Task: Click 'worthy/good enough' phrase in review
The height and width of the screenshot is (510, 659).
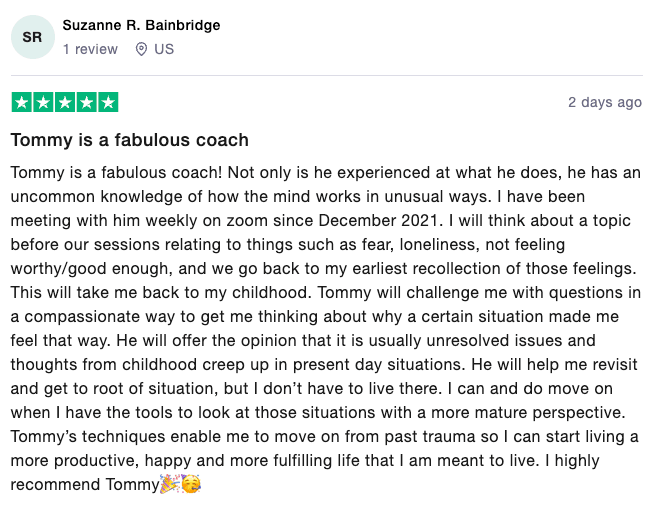Action: (x=89, y=268)
